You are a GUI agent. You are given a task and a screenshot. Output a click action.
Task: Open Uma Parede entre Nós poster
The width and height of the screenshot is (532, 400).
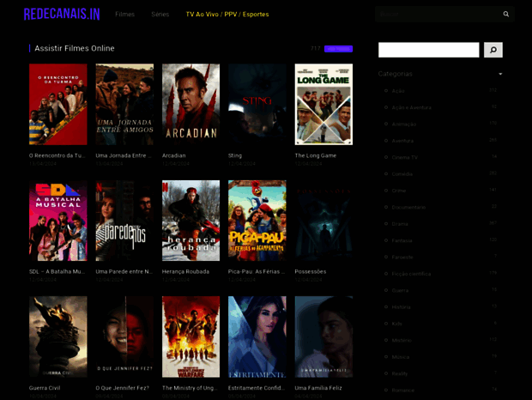coord(124,221)
